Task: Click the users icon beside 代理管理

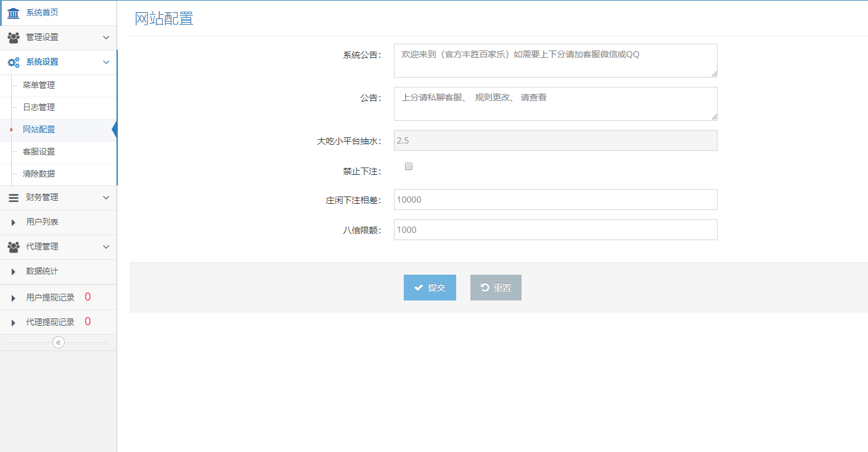Action: [x=13, y=247]
